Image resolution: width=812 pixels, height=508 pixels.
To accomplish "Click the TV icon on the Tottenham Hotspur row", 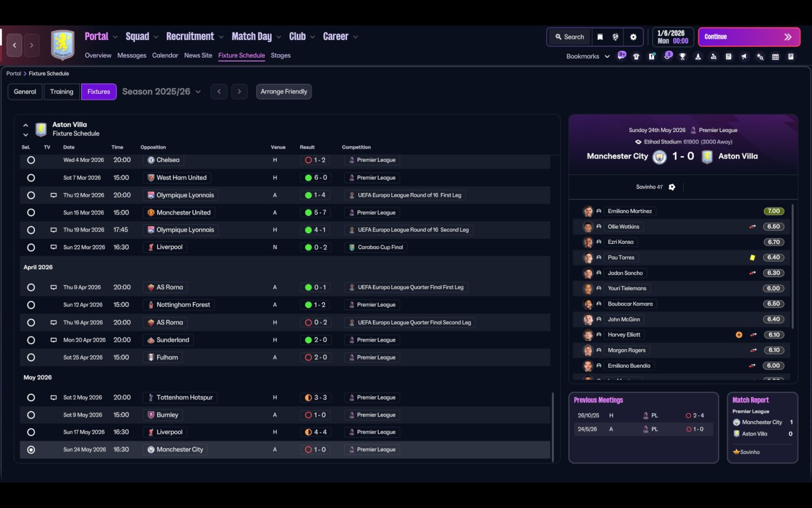I will click(54, 398).
